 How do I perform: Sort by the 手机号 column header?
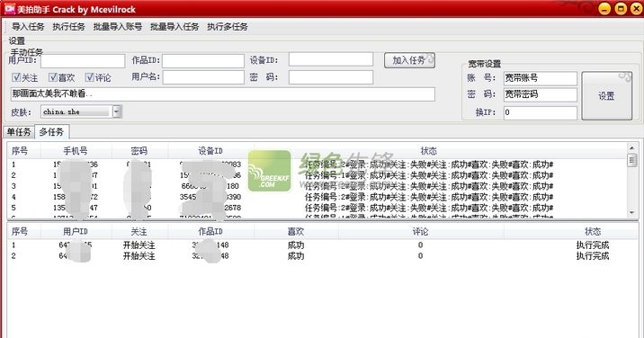click(x=76, y=151)
